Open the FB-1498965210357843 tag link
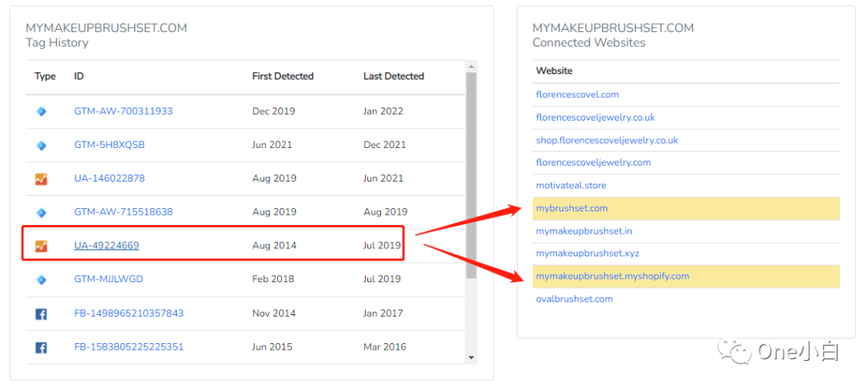This screenshot has width=868, height=389. pos(129,313)
